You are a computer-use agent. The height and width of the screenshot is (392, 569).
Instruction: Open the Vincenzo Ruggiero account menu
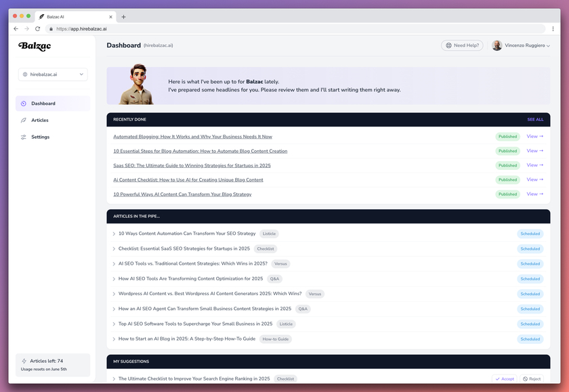click(x=521, y=45)
